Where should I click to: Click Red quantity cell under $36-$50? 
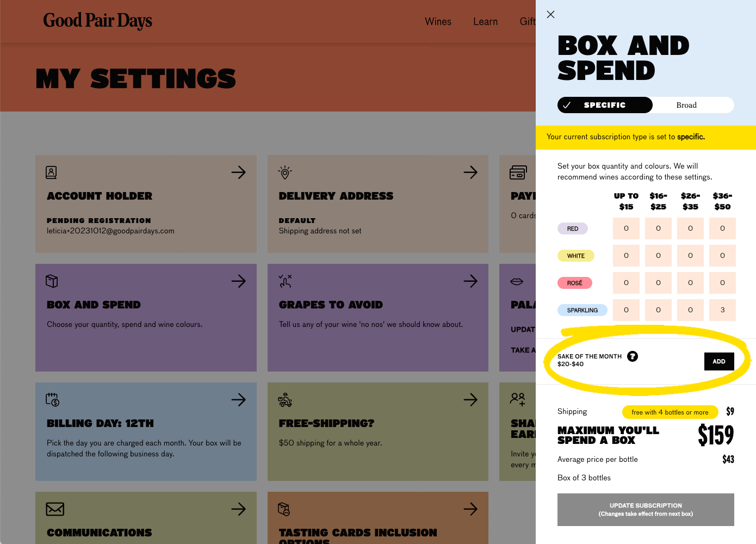tap(722, 228)
